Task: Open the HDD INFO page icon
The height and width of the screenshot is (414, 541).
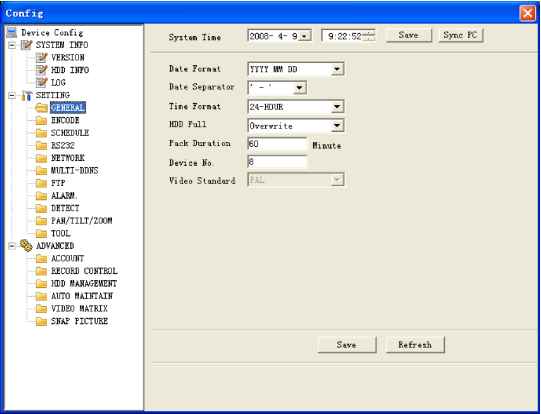Action: (41, 70)
